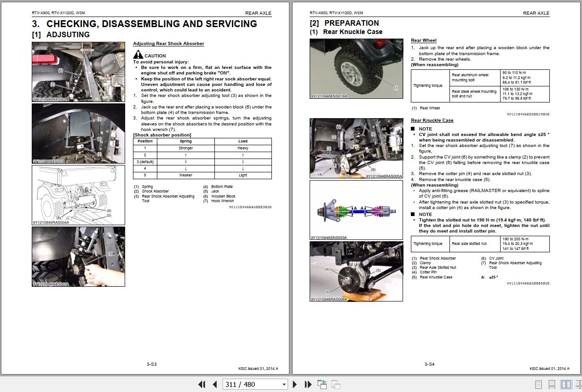Click the 'Rear steel wheel mounting bolt and nut' cell

tap(475, 94)
